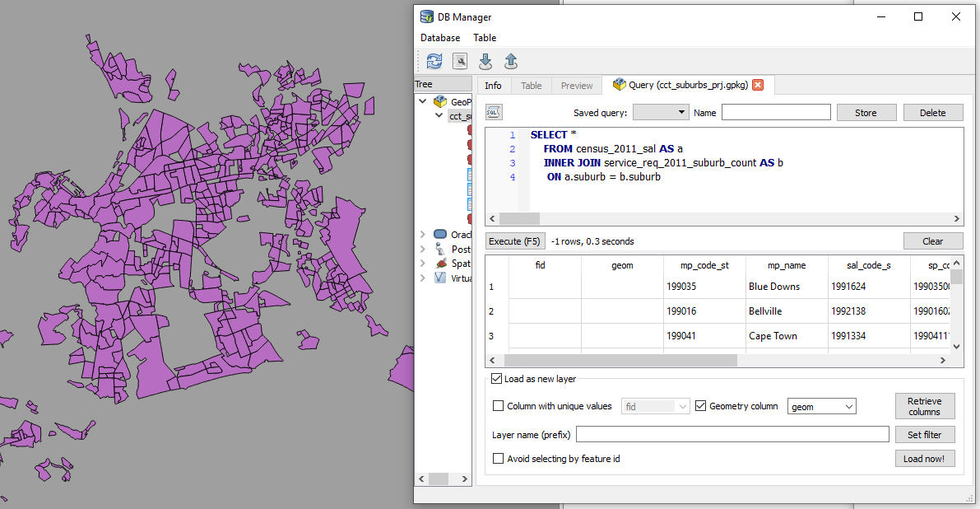The width and height of the screenshot is (980, 509).
Task: Select the Cape Town cell
Action: coord(787,336)
